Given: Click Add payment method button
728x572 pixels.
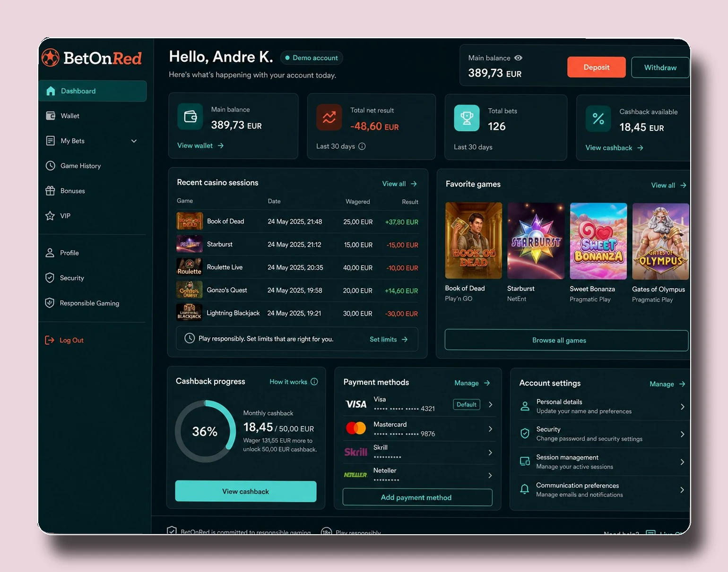Looking at the screenshot, I should (x=417, y=497).
